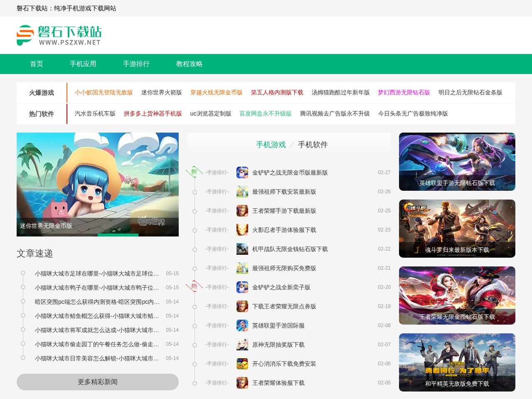This screenshot has height=399, width=532.
Task: Open the 手机应用 nav item
Action: coord(83,64)
